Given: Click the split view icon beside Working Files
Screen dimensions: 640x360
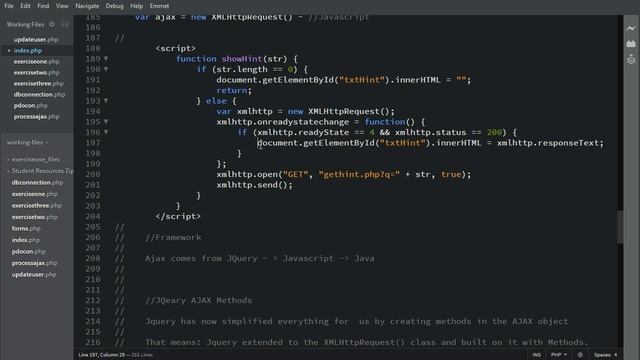Looking at the screenshot, I should [x=65, y=24].
